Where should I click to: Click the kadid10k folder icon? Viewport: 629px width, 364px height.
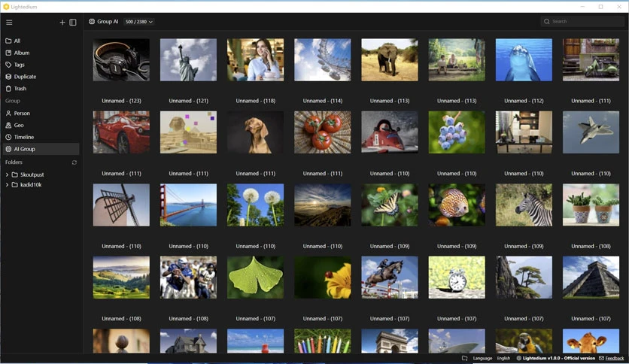click(15, 185)
